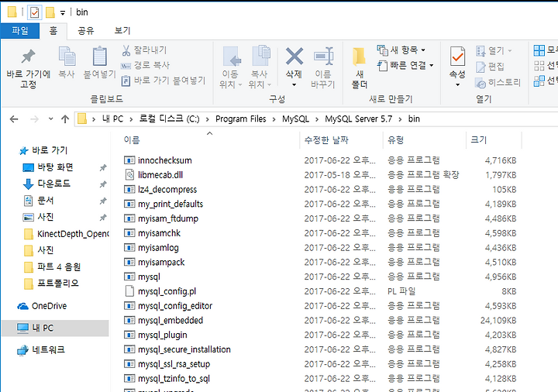Switch to the View (보기) tab
The image size is (558, 392).
pos(122,30)
